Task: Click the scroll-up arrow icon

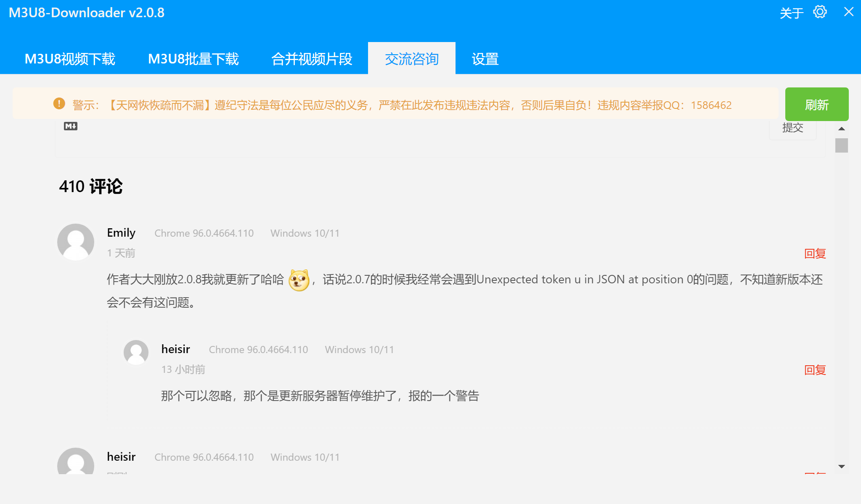Action: coord(841,129)
